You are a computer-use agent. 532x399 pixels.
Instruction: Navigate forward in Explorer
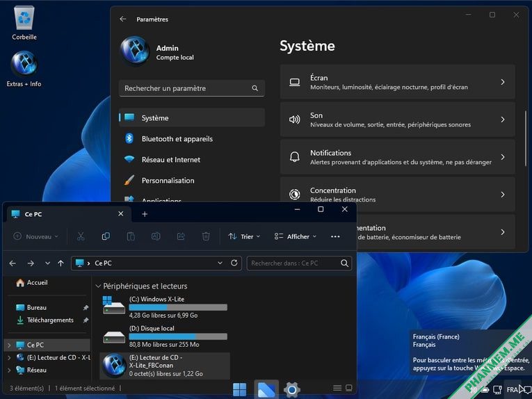point(31,263)
